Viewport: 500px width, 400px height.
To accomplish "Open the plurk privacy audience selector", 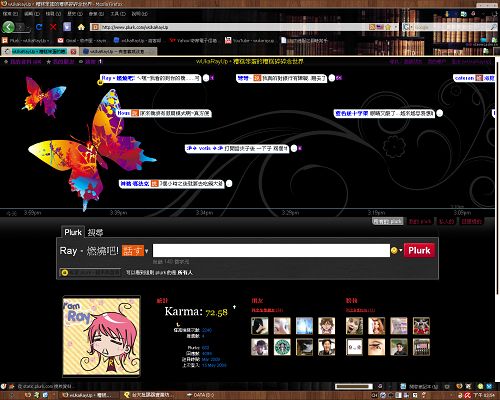I will (x=90, y=272).
